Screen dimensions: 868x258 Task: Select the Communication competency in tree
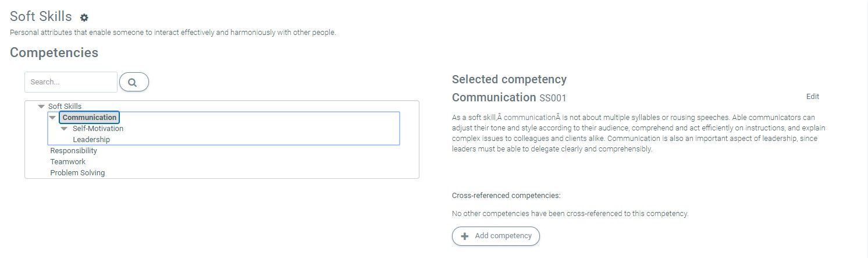click(x=90, y=118)
